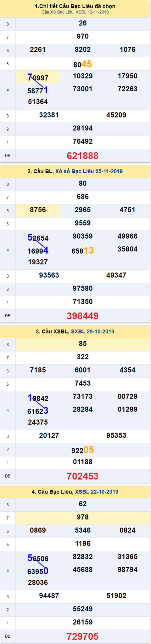The height and width of the screenshot is (644, 151).
Task: Click the number '58771'
Action: (38, 90)
